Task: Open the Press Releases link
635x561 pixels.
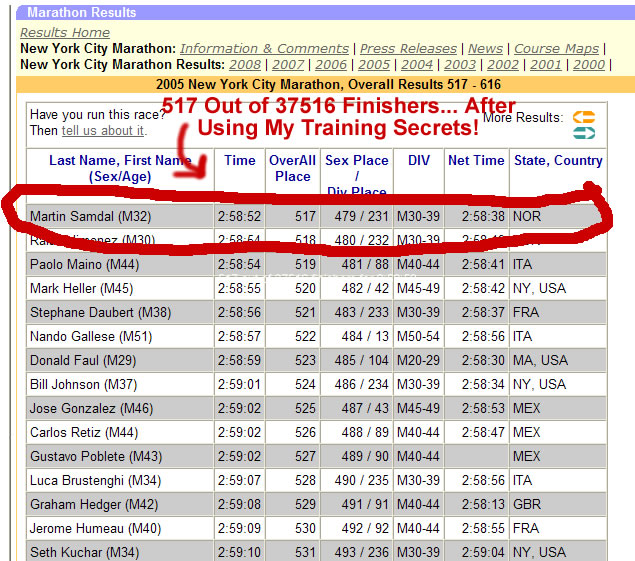Action: pyautogui.click(x=408, y=49)
